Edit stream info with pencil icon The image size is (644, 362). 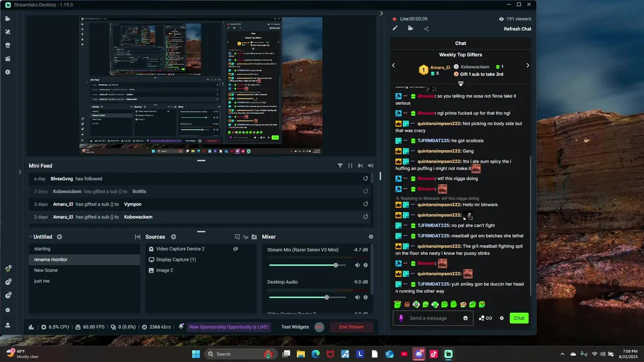click(395, 28)
